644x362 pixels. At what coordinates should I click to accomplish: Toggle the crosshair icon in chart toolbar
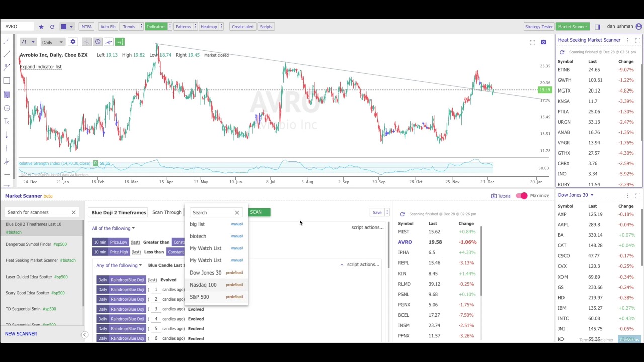point(109,42)
